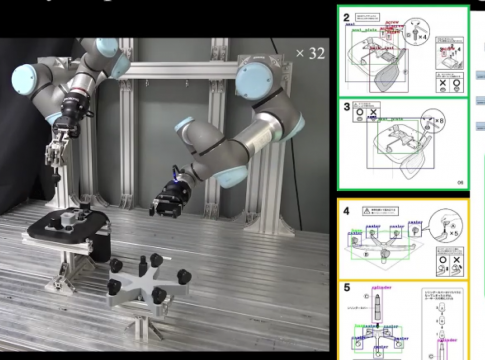
Task: Select the O/X warning box in step 3
Action: [366, 112]
